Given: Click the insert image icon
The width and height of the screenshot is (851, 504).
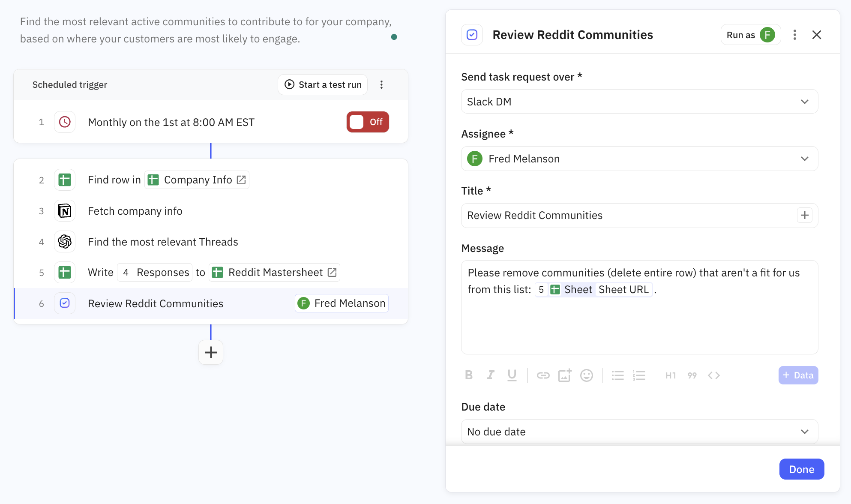Looking at the screenshot, I should coord(564,375).
